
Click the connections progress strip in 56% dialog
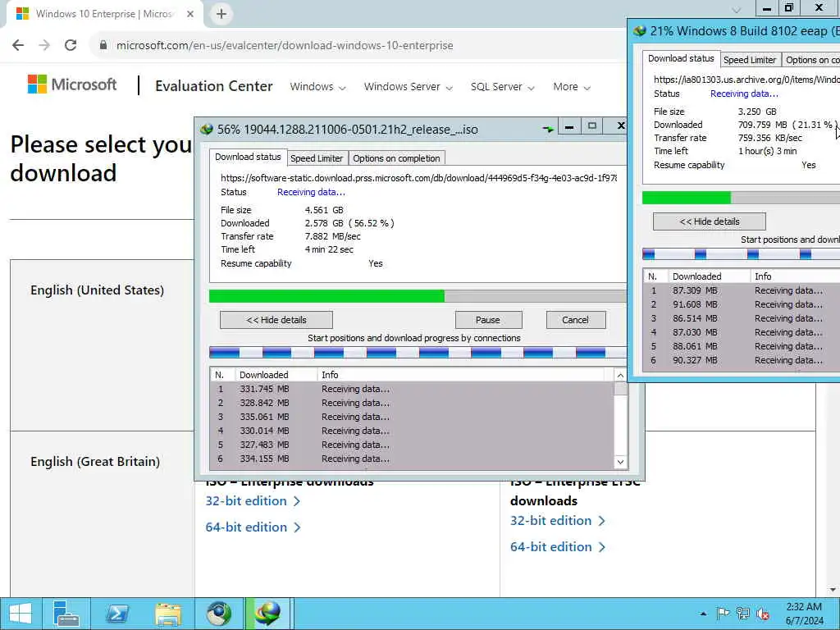tap(418, 352)
